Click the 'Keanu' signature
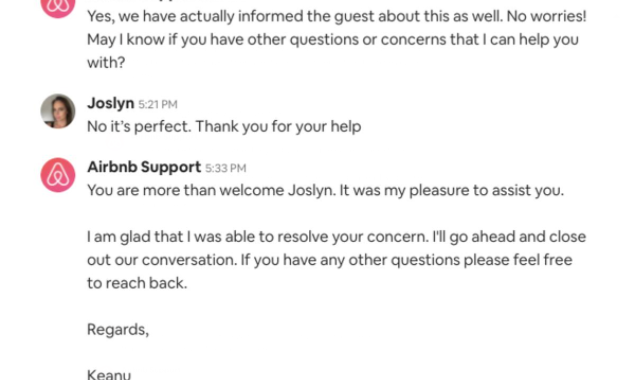The width and height of the screenshot is (634, 380). click(109, 374)
